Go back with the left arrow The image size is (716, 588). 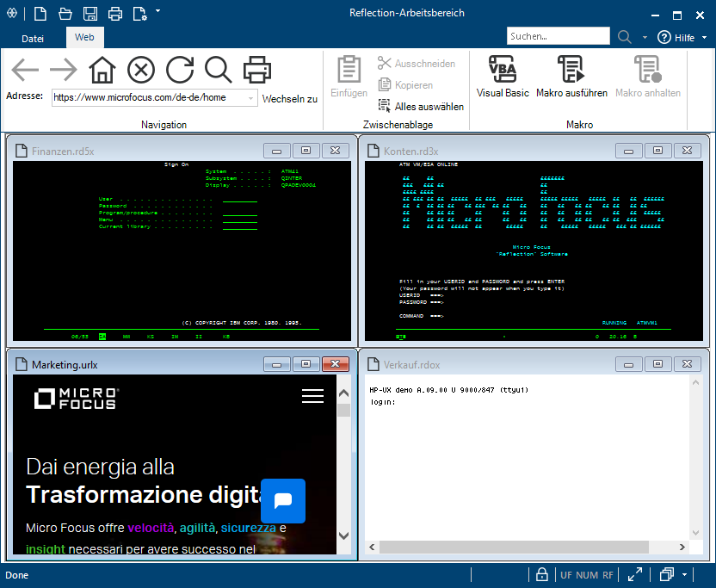pyautogui.click(x=25, y=70)
